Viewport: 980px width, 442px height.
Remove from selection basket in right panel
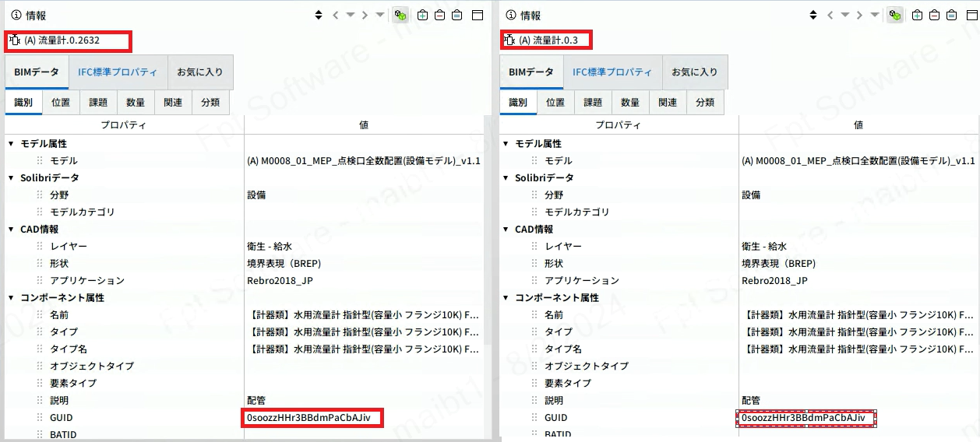point(935,15)
